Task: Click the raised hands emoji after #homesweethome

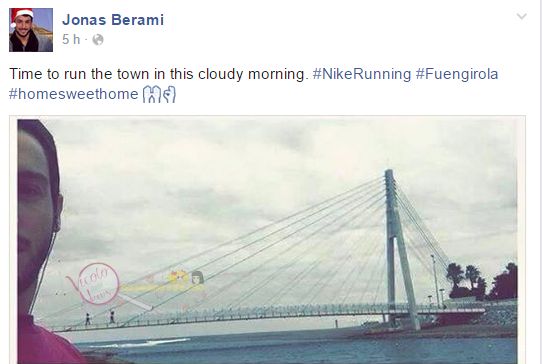Action: (x=151, y=95)
